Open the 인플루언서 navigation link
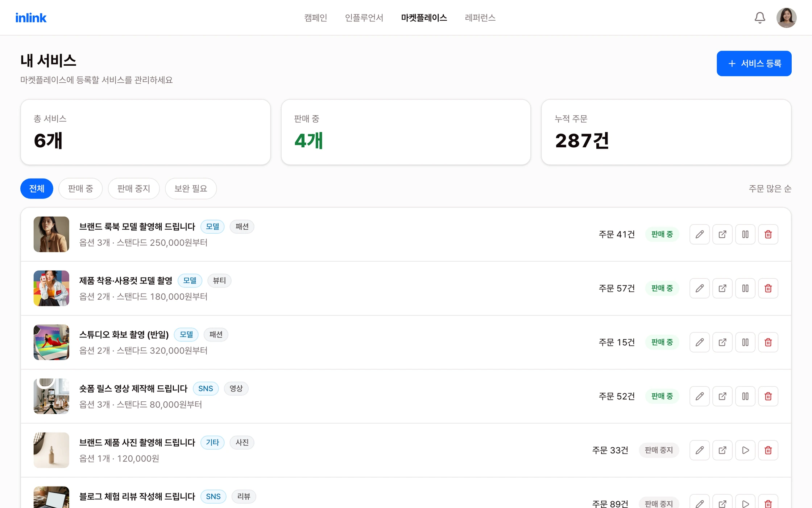This screenshot has height=508, width=812. pyautogui.click(x=364, y=17)
